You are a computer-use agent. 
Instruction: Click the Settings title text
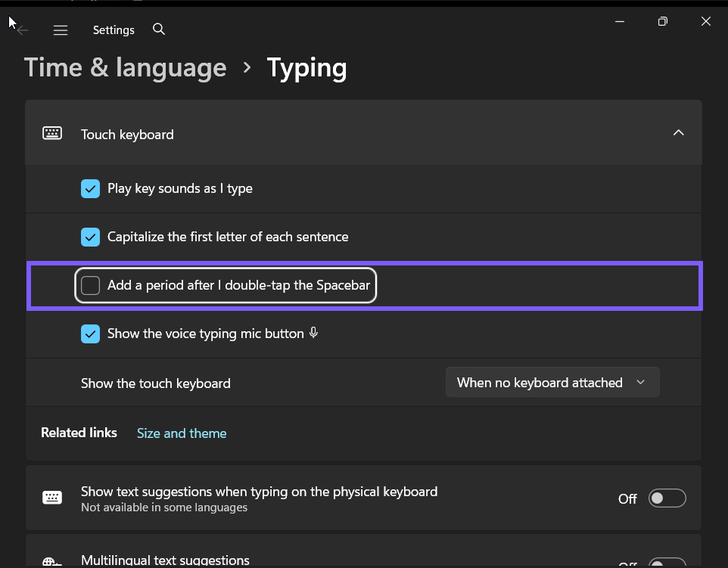click(114, 30)
